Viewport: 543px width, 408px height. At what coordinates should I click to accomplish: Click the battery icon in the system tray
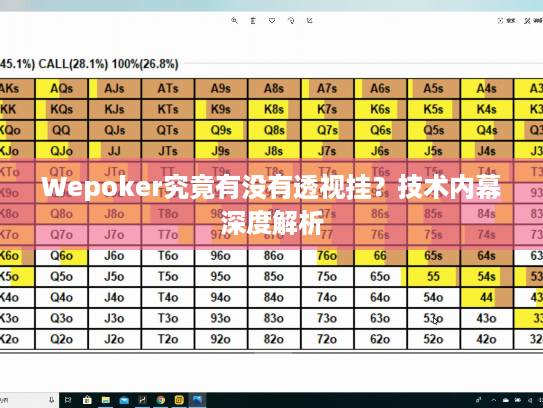pyautogui.click(x=518, y=400)
